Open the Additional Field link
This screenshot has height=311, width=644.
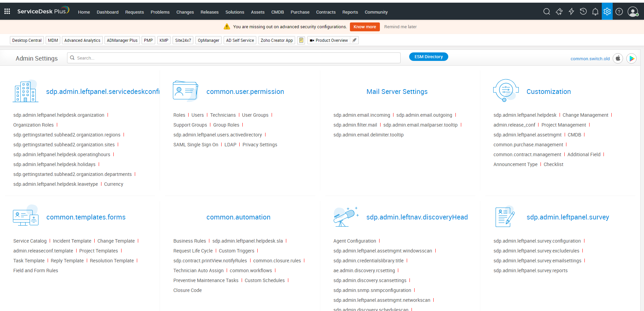[x=584, y=154]
